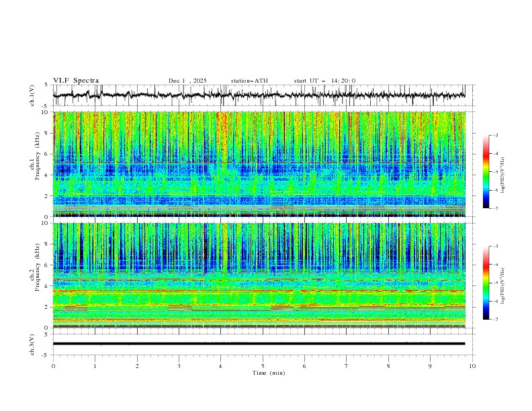Click time axis tick label "0"
The image size is (532, 411).
tap(53, 366)
